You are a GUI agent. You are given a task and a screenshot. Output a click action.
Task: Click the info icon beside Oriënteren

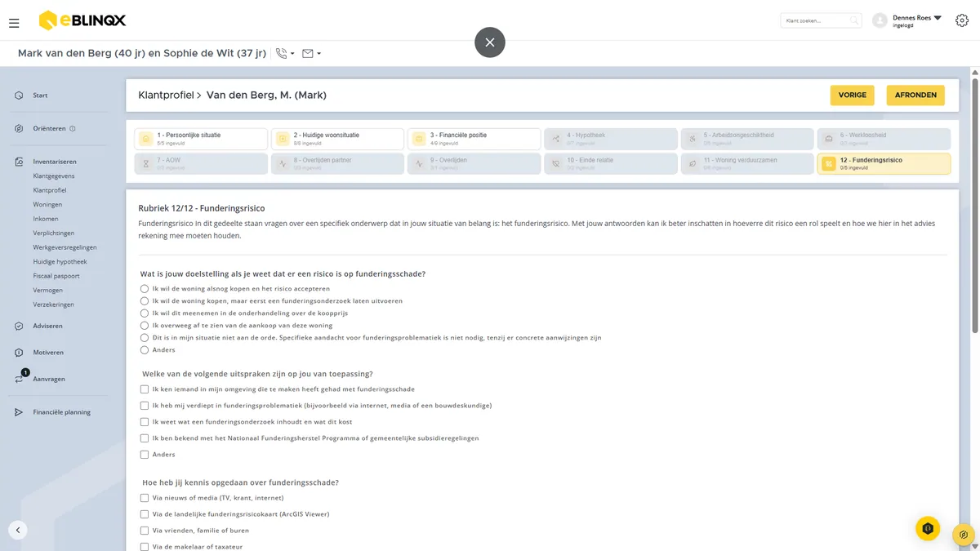pos(73,129)
